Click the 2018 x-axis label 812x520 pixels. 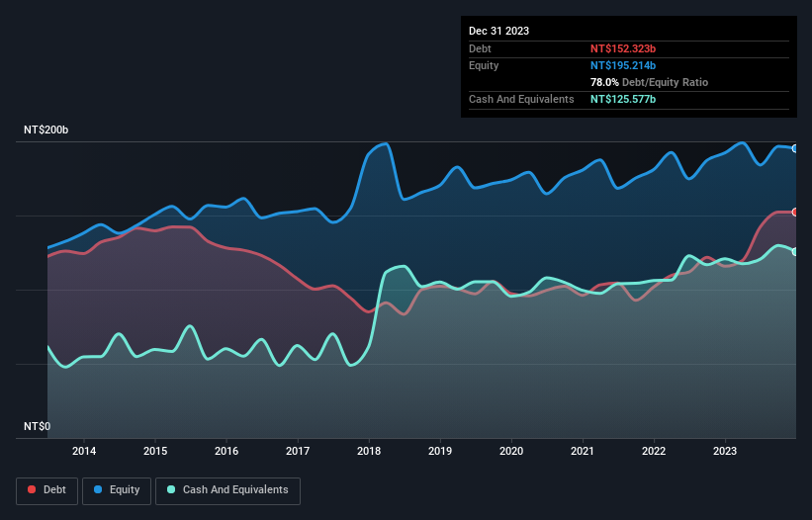[x=369, y=451]
